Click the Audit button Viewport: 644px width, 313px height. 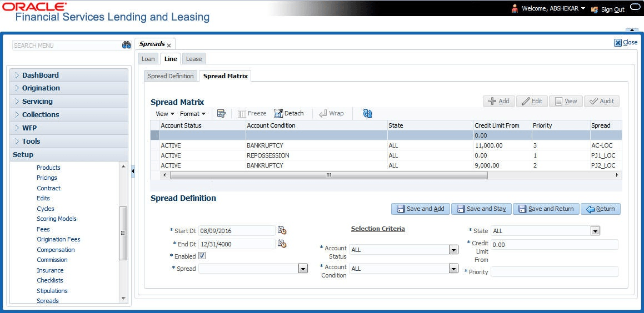602,102
